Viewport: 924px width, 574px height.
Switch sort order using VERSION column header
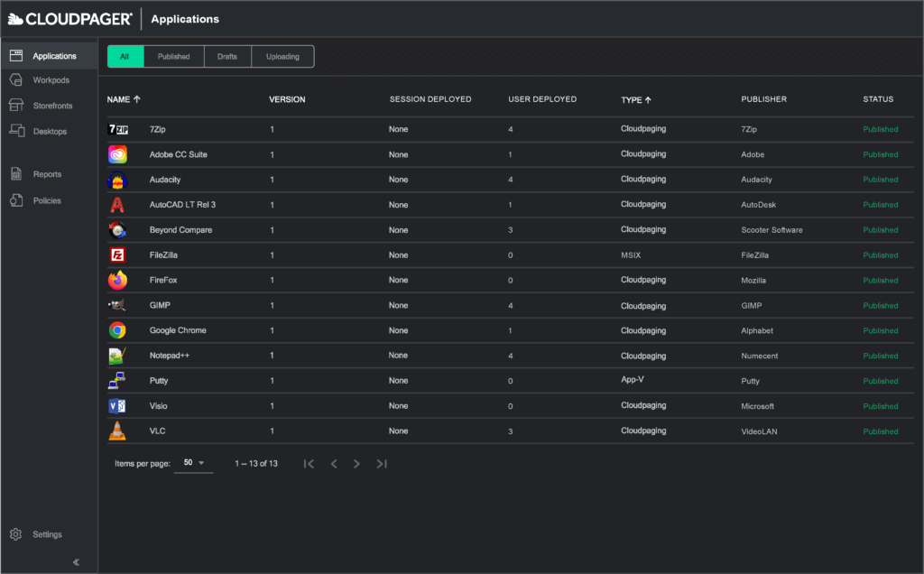coord(287,99)
